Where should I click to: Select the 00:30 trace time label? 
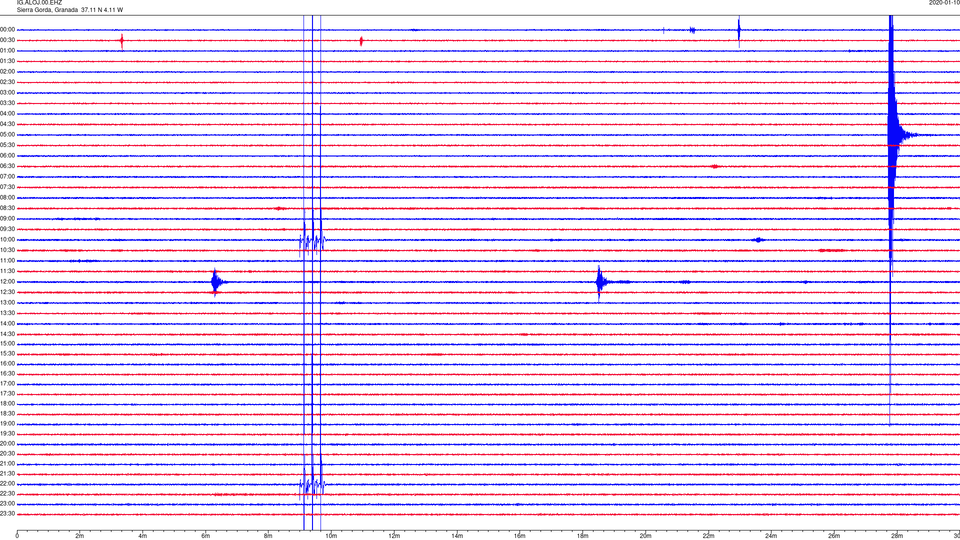(7, 40)
